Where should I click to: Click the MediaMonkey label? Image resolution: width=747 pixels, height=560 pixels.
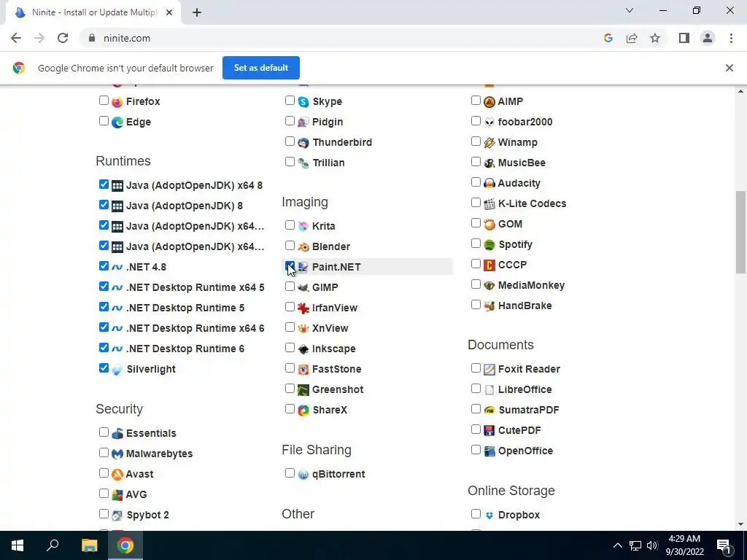[531, 285]
